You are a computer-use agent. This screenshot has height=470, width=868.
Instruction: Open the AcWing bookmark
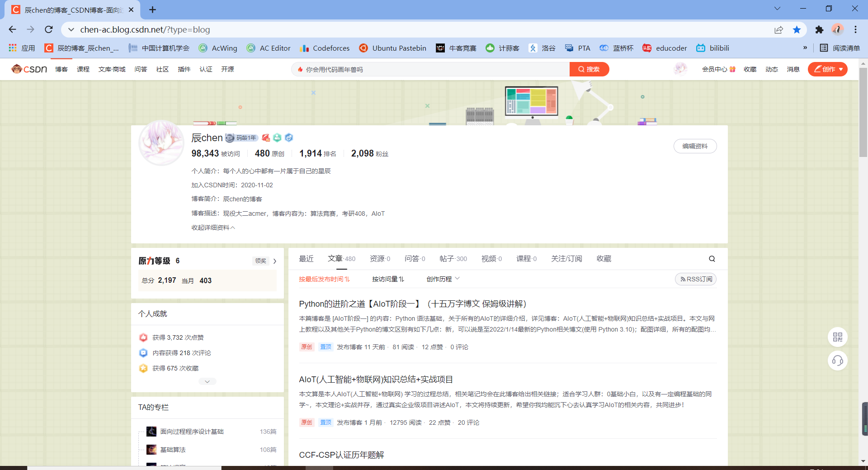point(218,48)
